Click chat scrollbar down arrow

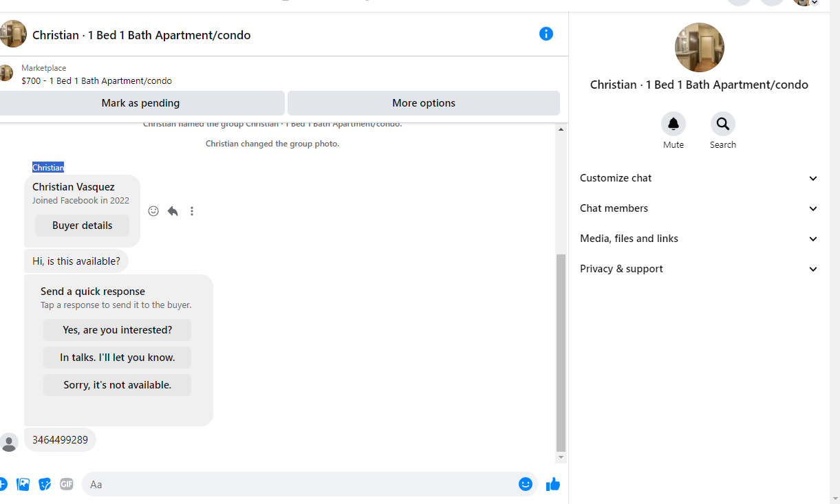(x=561, y=457)
